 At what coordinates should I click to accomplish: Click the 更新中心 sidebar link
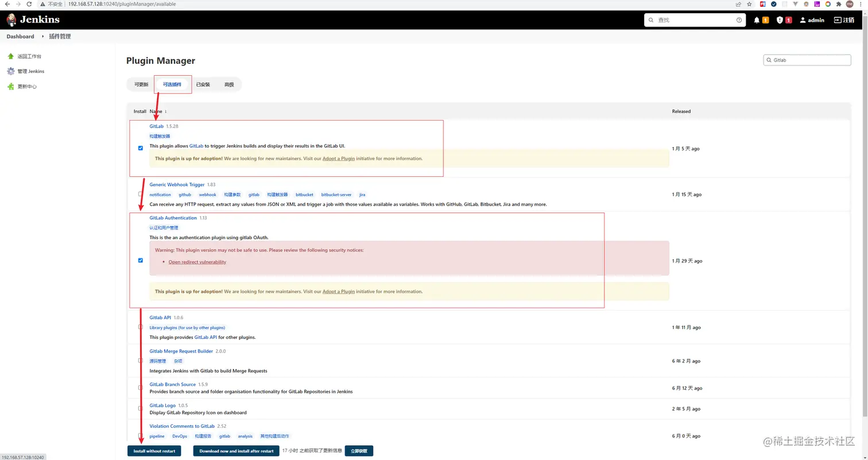tap(27, 87)
